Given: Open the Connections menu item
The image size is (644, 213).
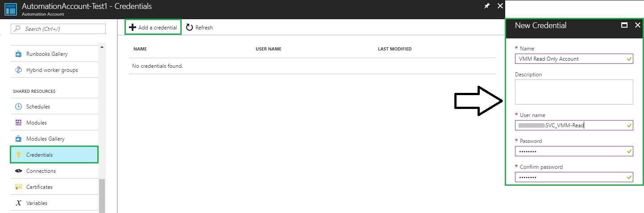Looking at the screenshot, I should [54, 171].
